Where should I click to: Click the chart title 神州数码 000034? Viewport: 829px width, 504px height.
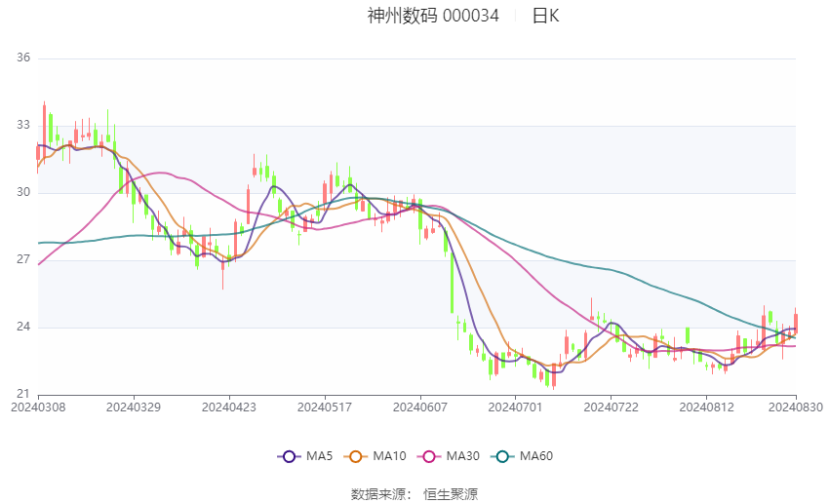click(433, 16)
